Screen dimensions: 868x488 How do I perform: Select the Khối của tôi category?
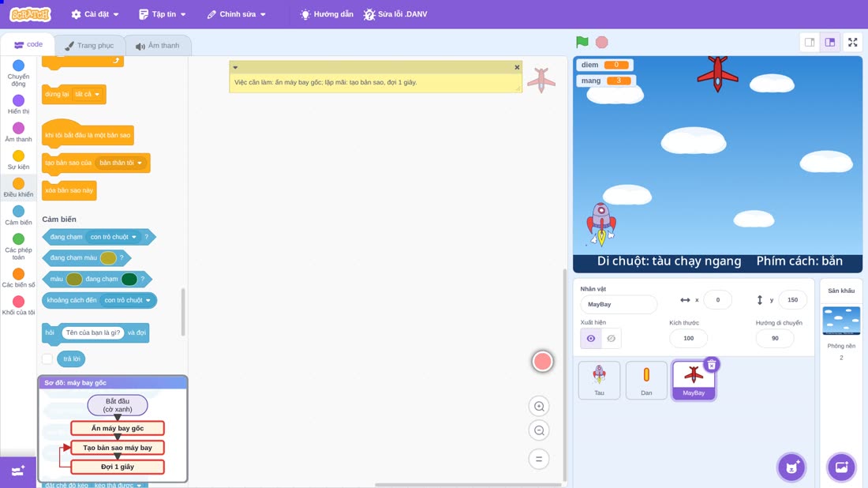(x=18, y=306)
